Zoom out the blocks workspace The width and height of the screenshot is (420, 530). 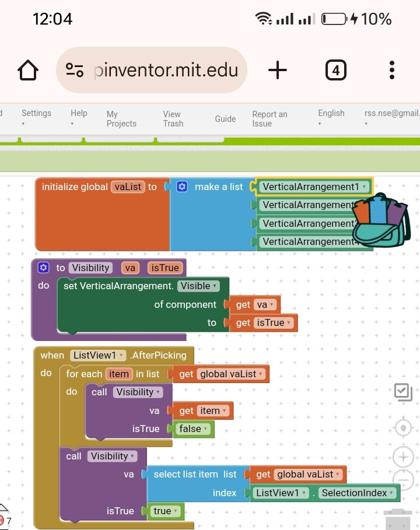coord(403,480)
